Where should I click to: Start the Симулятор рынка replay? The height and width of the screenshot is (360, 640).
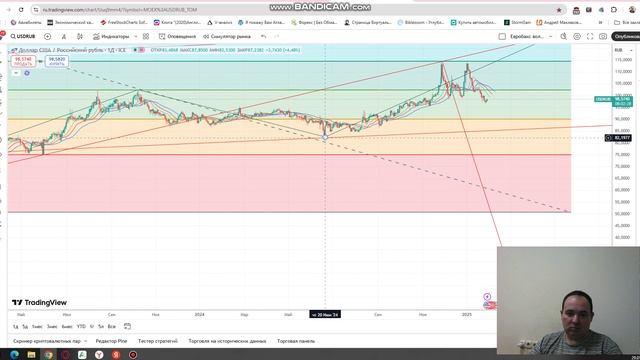pyautogui.click(x=227, y=37)
